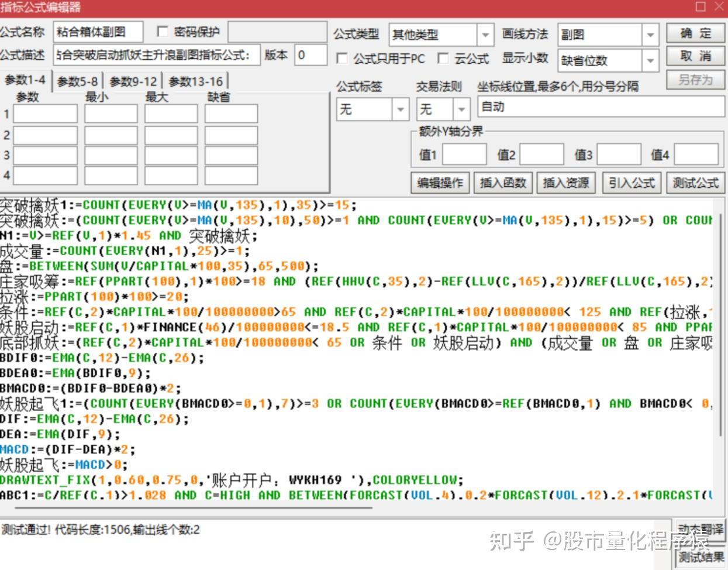728x570 pixels.
Task: Click the 确定 button
Action: (695, 33)
